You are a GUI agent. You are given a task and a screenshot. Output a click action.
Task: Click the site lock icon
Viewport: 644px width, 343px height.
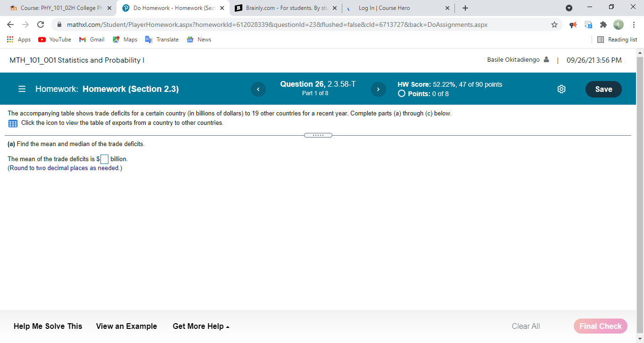(59, 24)
